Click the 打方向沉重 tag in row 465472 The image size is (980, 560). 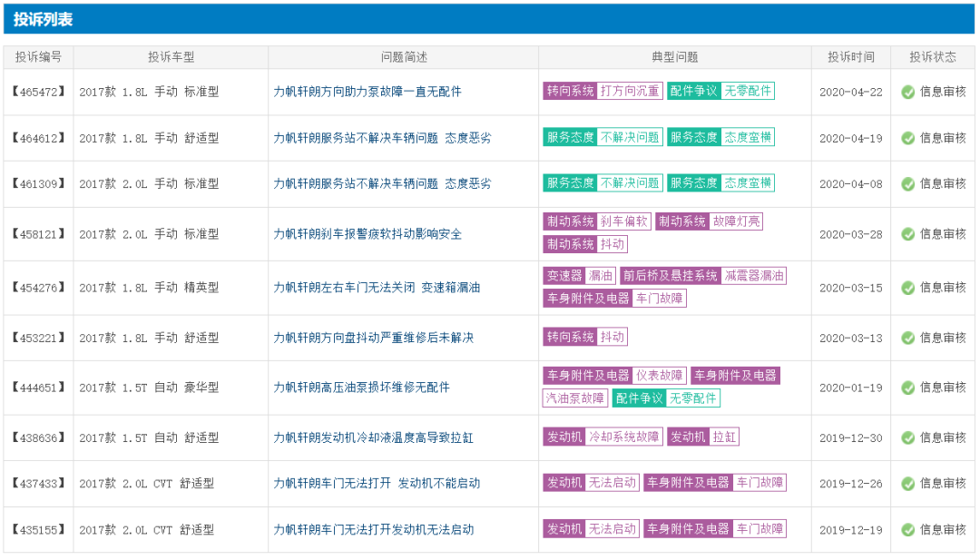[630, 92]
